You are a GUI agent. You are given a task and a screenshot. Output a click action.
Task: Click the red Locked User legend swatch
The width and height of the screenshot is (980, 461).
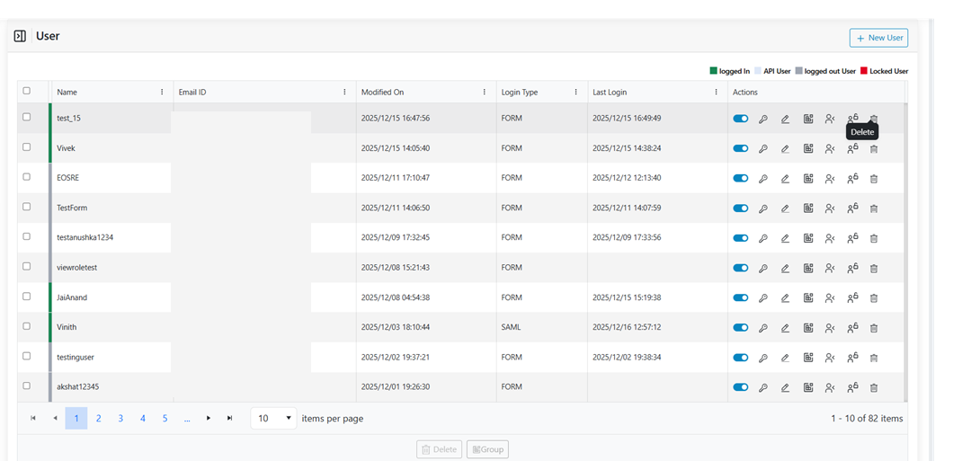coord(864,71)
